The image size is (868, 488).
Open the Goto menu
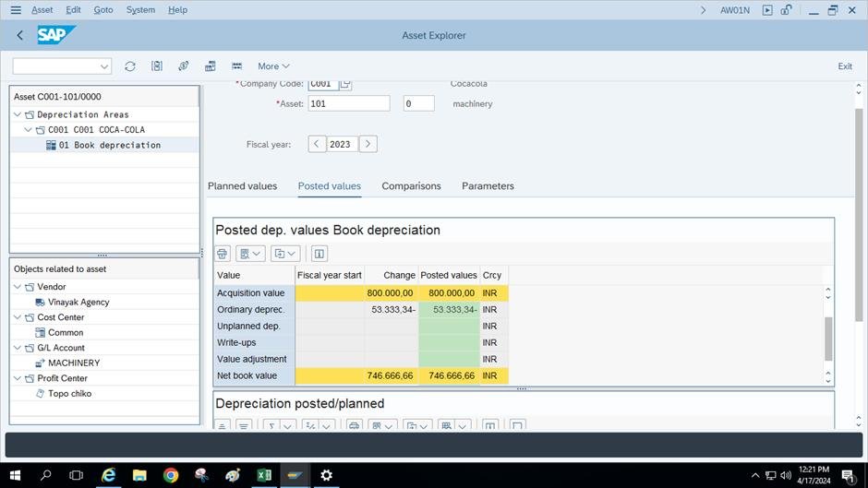click(103, 10)
